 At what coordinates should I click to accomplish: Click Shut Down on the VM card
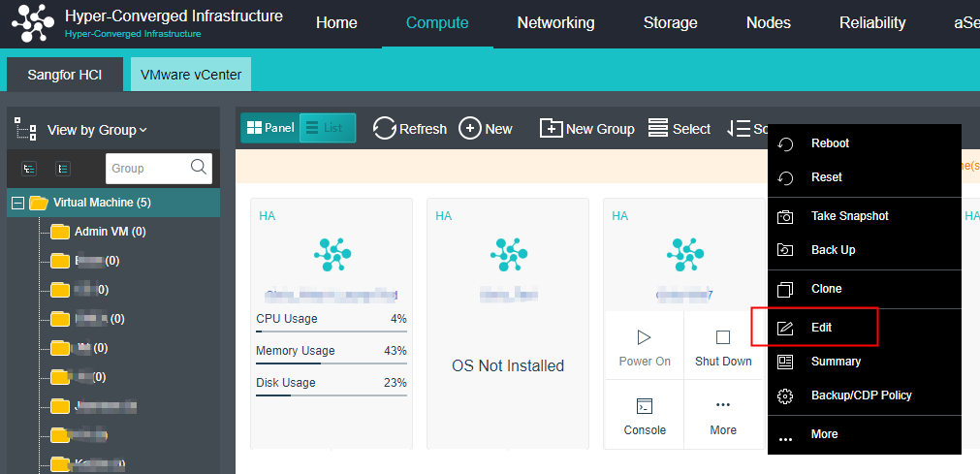(723, 347)
